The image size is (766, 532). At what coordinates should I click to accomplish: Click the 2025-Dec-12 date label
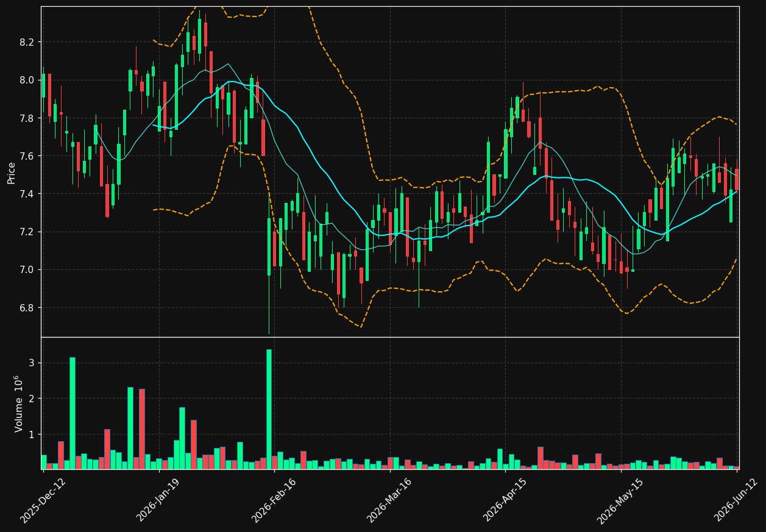(43, 501)
